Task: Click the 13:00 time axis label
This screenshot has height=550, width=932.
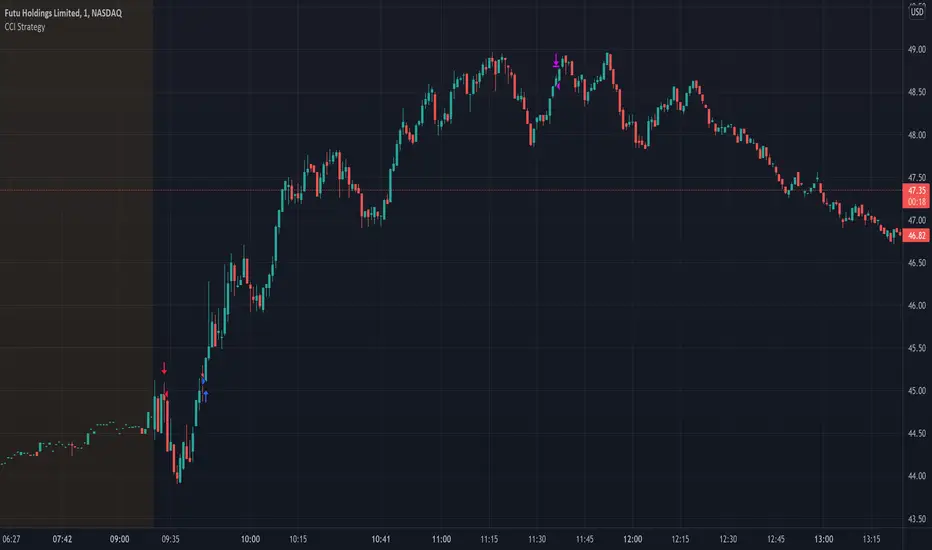Action: point(822,539)
